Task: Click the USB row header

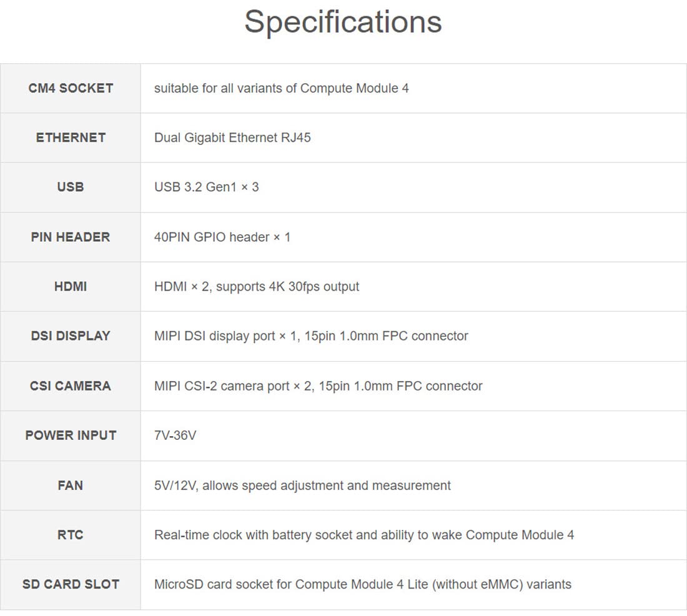Action: click(x=71, y=187)
